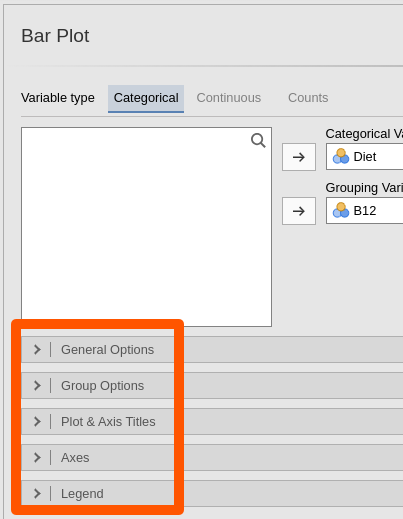403x519 pixels.
Task: Click the arrow button beside Grouping Variable
Action: point(299,211)
